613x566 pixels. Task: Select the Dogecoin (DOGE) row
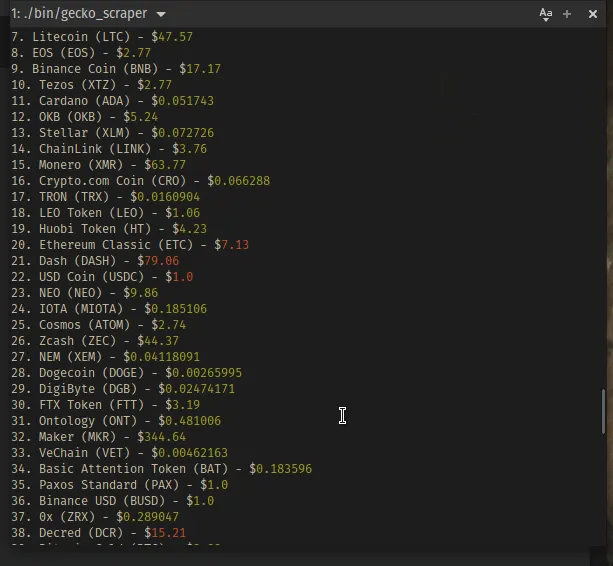(x=127, y=373)
